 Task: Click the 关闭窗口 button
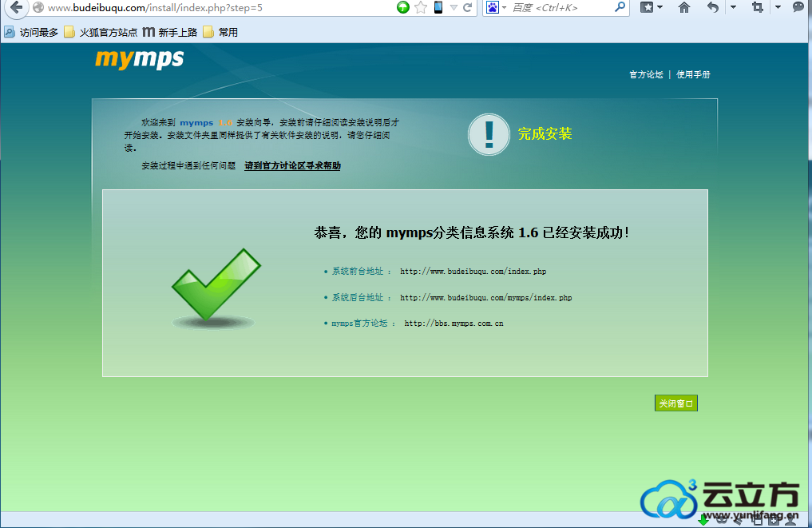(675, 403)
